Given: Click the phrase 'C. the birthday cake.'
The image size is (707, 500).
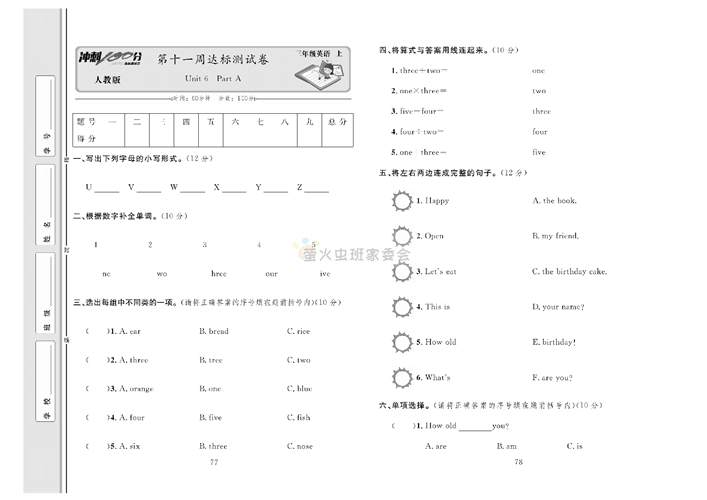Looking at the screenshot, I should [x=569, y=272].
